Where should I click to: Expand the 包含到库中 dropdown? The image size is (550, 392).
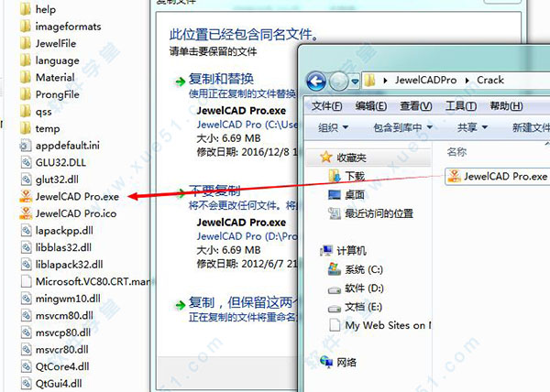(402, 127)
